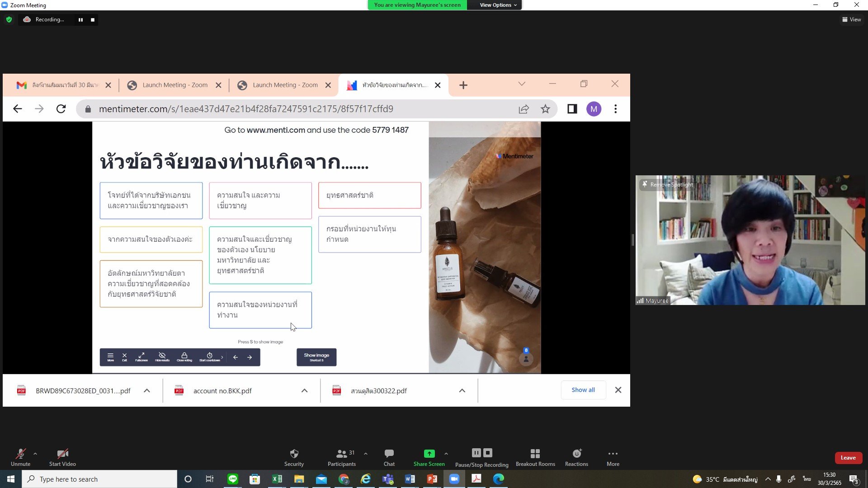Image resolution: width=868 pixels, height=488 pixels.
Task: Expand the share screen options caret
Action: pyautogui.click(x=446, y=454)
